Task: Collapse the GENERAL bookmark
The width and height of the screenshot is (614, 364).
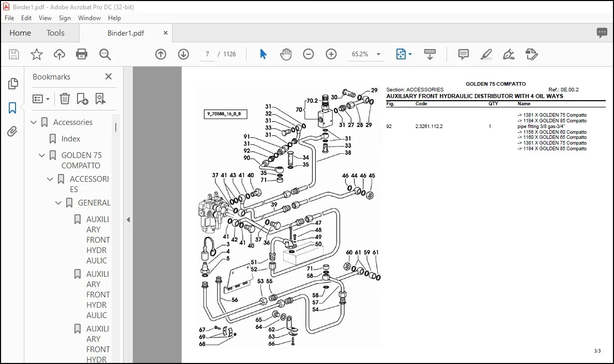Action: tap(58, 203)
